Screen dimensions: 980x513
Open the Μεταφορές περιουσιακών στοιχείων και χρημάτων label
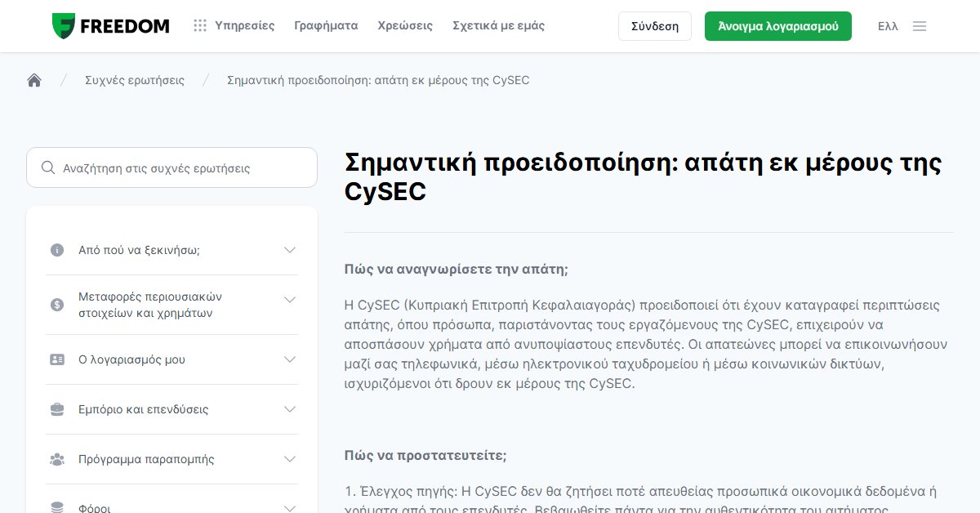click(150, 305)
